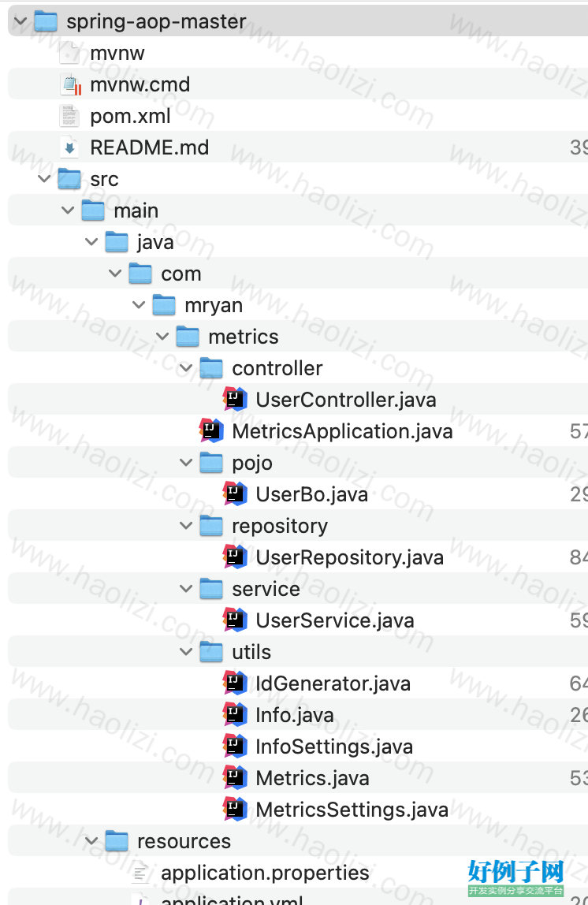The width and height of the screenshot is (588, 905).
Task: Click the IntelliJ icon of IdGenerator.java
Action: point(235,683)
